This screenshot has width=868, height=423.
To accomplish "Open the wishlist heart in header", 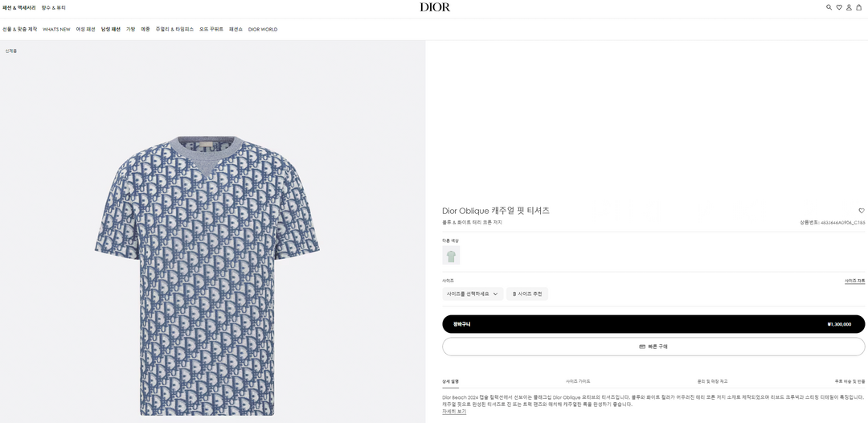I will point(839,7).
